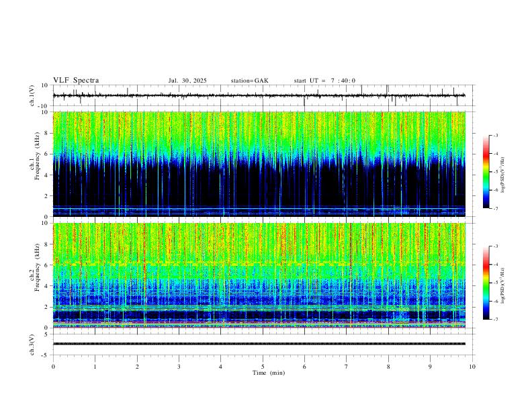Viewport: 532px width, 411px height.
Task: Click the "7" tick on the Time axis
Action: (x=347, y=367)
